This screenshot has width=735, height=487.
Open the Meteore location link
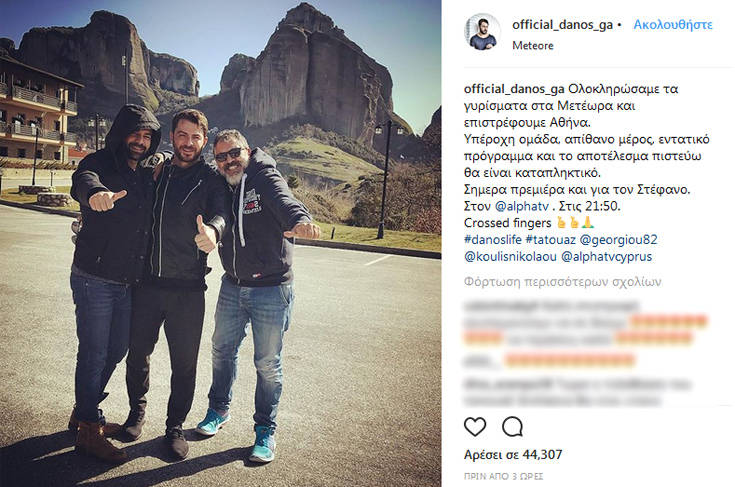[532, 45]
